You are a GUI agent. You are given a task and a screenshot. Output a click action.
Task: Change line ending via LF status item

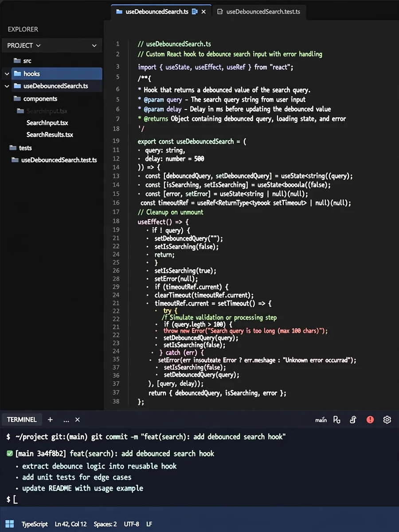(149, 524)
